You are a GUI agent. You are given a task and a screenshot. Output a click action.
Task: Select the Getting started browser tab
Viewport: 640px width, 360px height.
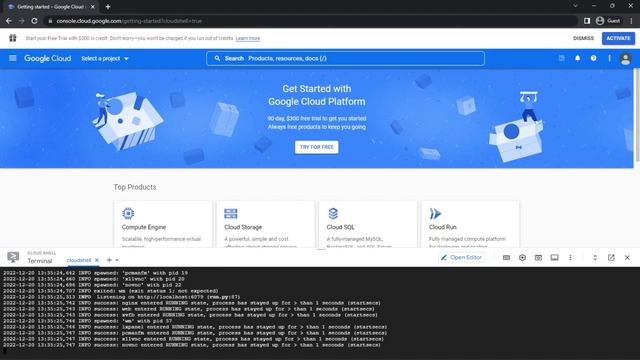51,7
